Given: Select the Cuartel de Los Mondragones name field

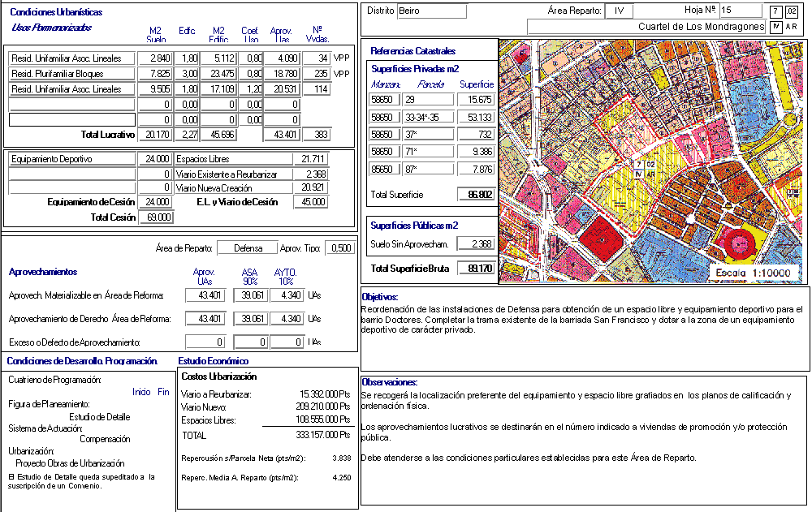Looking at the screenshot, I should coord(646,27).
